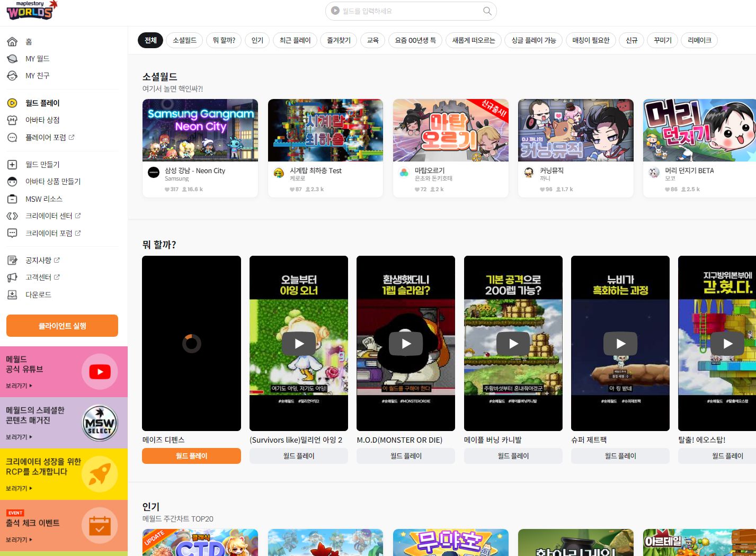Select the 소셜월드 category tab
Viewport: 756px width, 556px height.
pyautogui.click(x=184, y=40)
